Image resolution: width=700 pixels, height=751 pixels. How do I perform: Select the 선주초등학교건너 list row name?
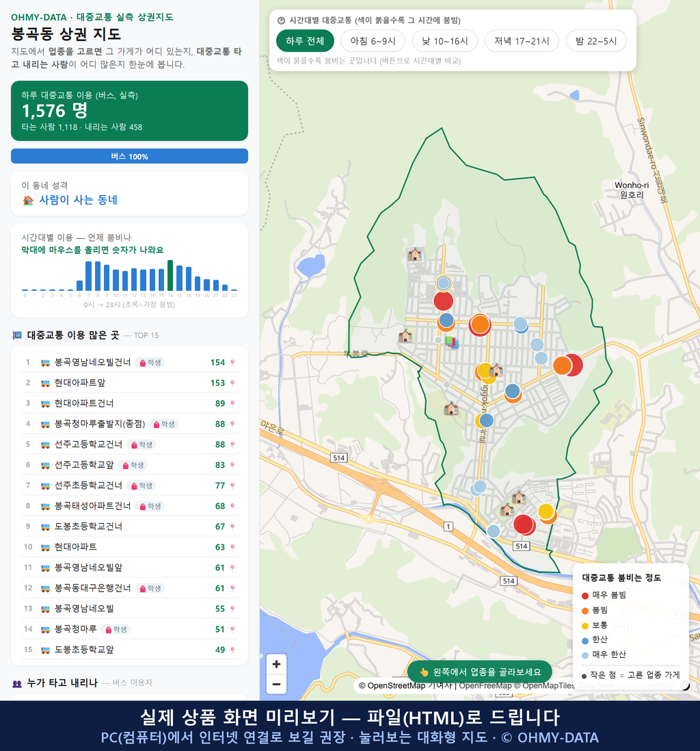(88, 486)
